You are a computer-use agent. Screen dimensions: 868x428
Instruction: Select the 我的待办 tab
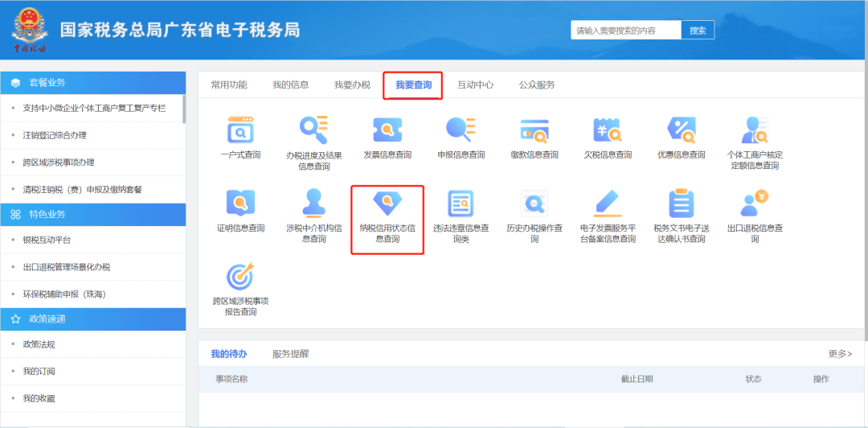[229, 354]
